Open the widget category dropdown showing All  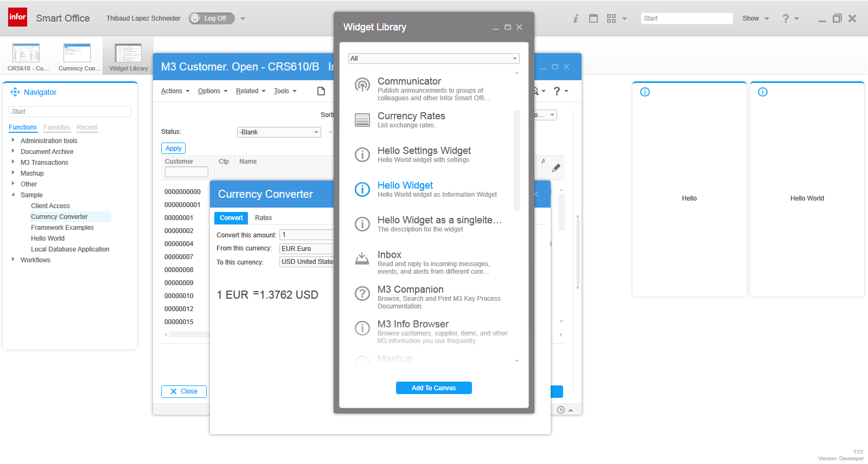coord(433,59)
